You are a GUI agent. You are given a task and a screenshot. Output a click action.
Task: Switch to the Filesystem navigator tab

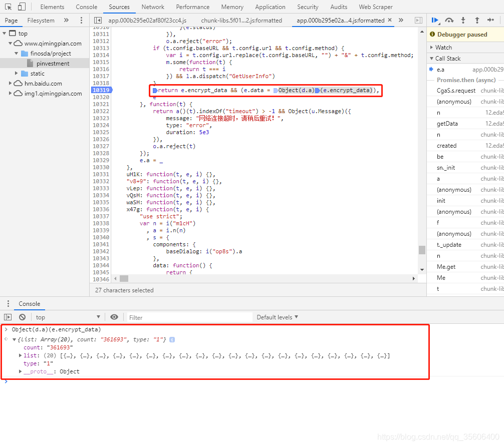click(41, 20)
